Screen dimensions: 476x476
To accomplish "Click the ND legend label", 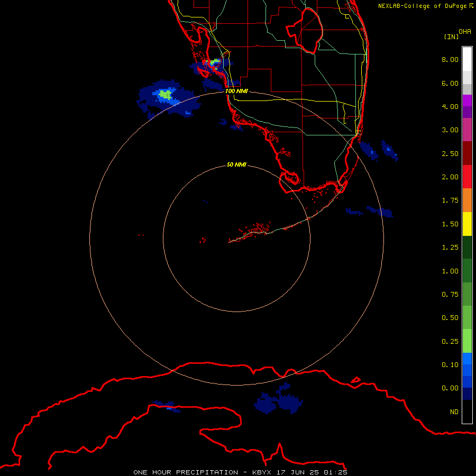I will (x=454, y=412).
